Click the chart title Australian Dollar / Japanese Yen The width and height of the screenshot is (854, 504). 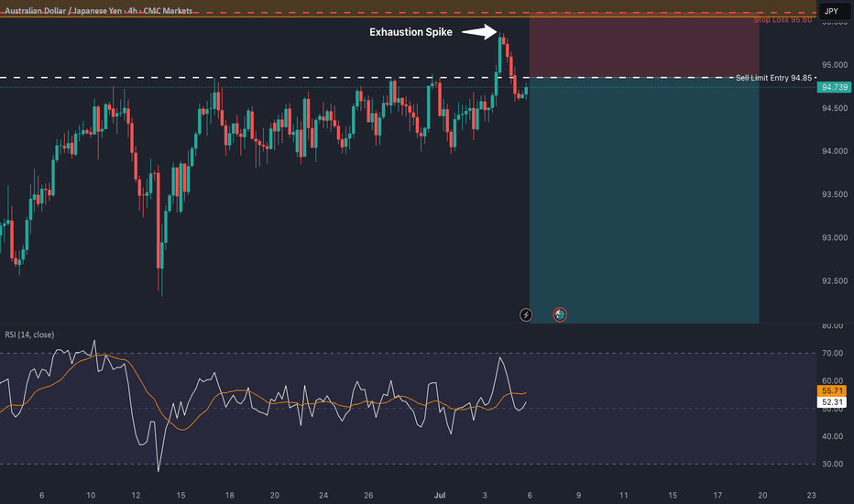pos(63,11)
